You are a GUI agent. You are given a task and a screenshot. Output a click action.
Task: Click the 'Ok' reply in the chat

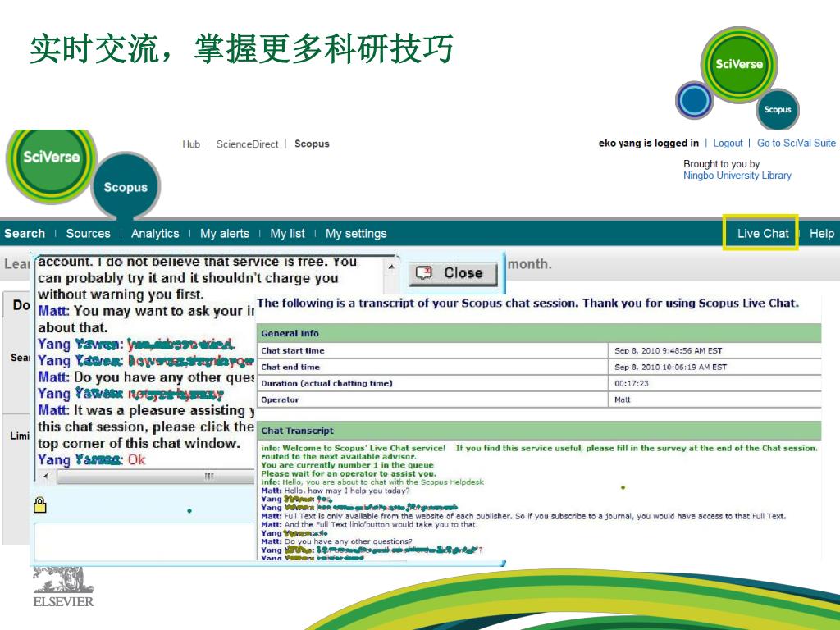[136, 459]
